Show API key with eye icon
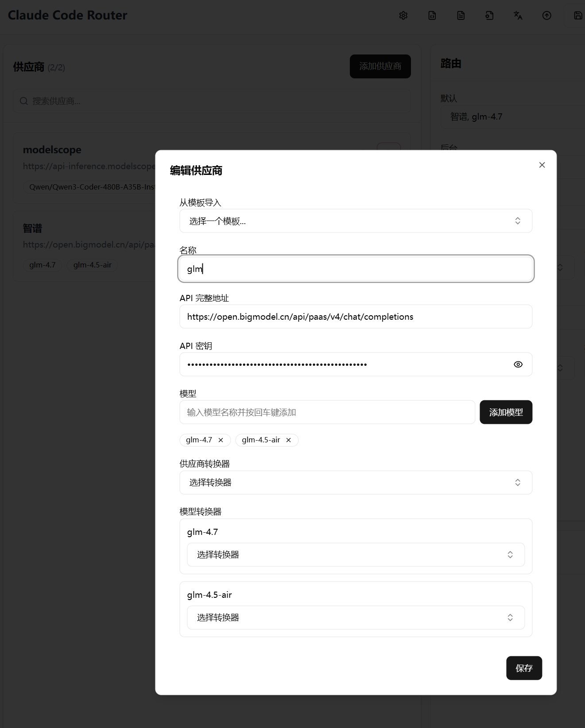The width and height of the screenshot is (585, 728). pos(518,364)
